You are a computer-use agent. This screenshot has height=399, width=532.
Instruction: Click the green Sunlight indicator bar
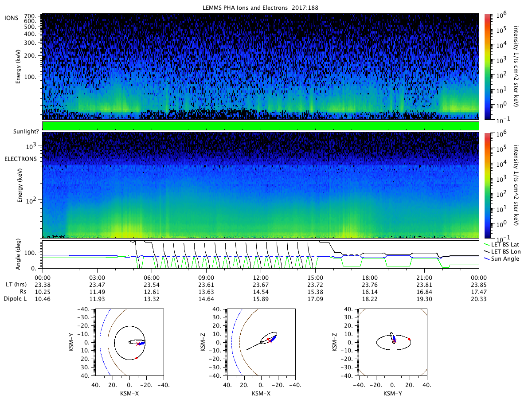coord(261,126)
